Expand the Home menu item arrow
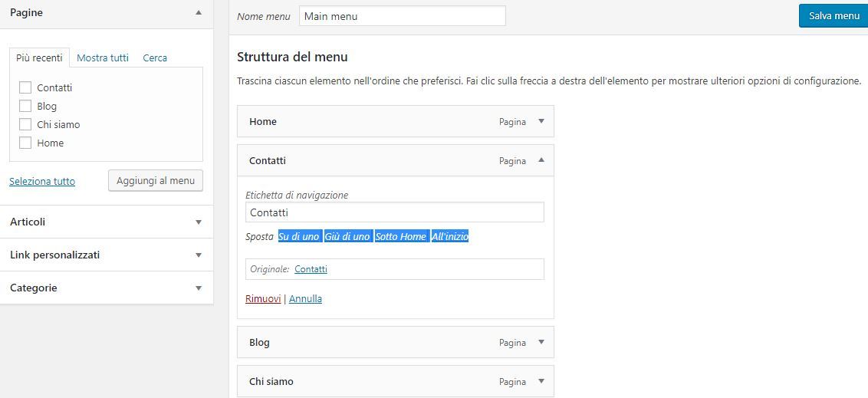The width and height of the screenshot is (868, 398). click(541, 121)
